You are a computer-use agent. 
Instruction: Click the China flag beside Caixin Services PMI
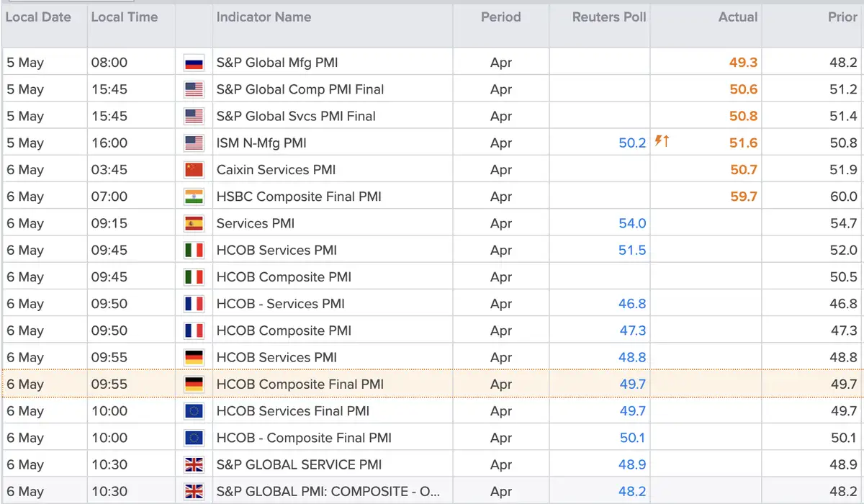[194, 170]
